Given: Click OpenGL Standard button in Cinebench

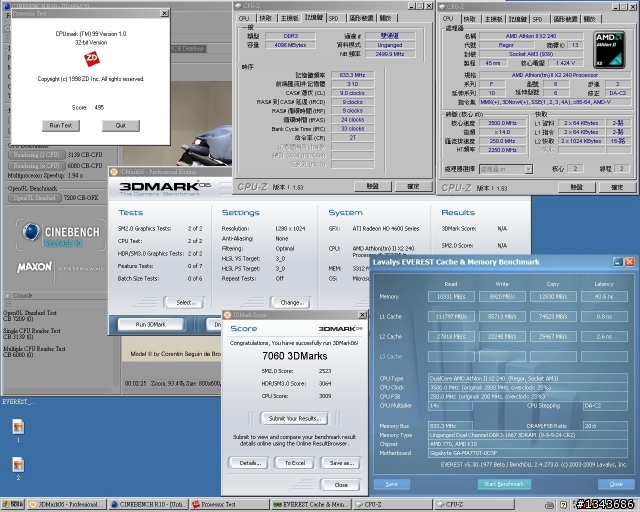Looking at the screenshot, I should (34, 198).
